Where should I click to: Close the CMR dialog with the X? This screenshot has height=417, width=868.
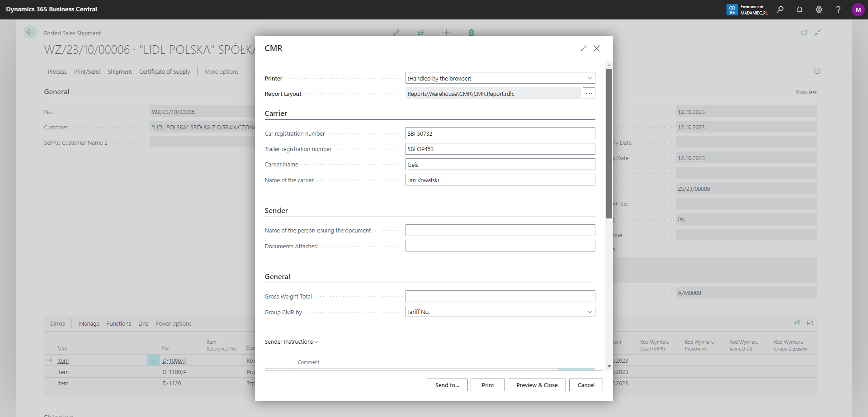pyautogui.click(x=597, y=48)
